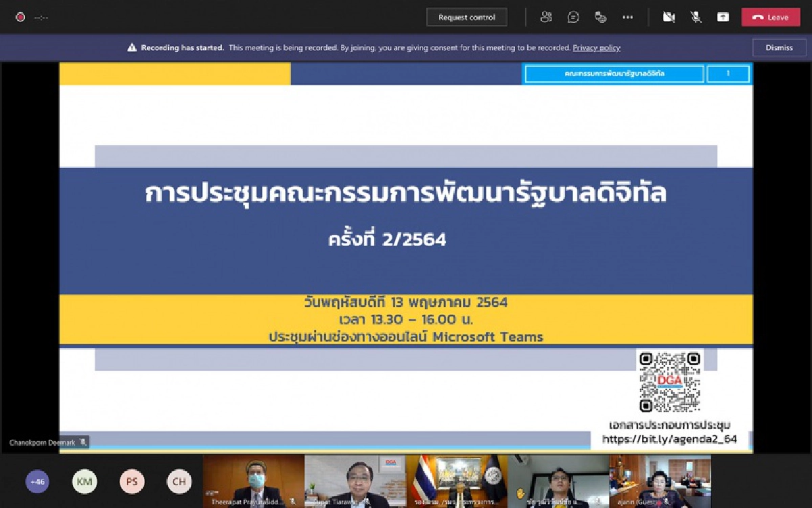This screenshot has width=812, height=508.
Task: Select the ajarin (Guest) video thumbnail
Action: click(660, 481)
